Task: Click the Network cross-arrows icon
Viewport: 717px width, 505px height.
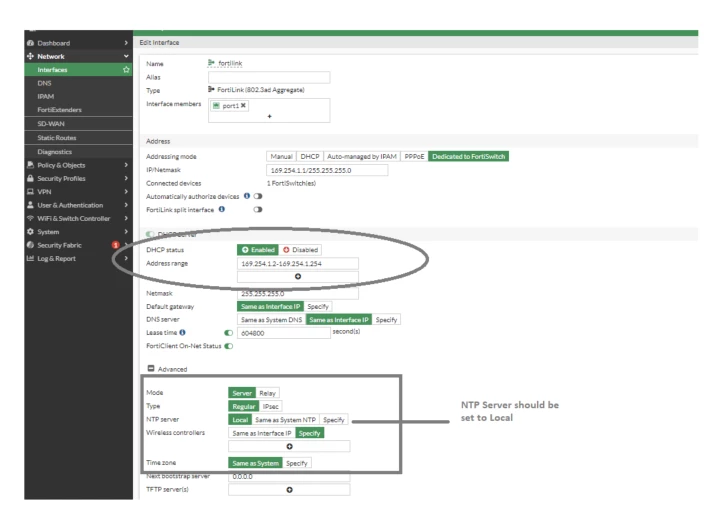Action: click(x=30, y=56)
